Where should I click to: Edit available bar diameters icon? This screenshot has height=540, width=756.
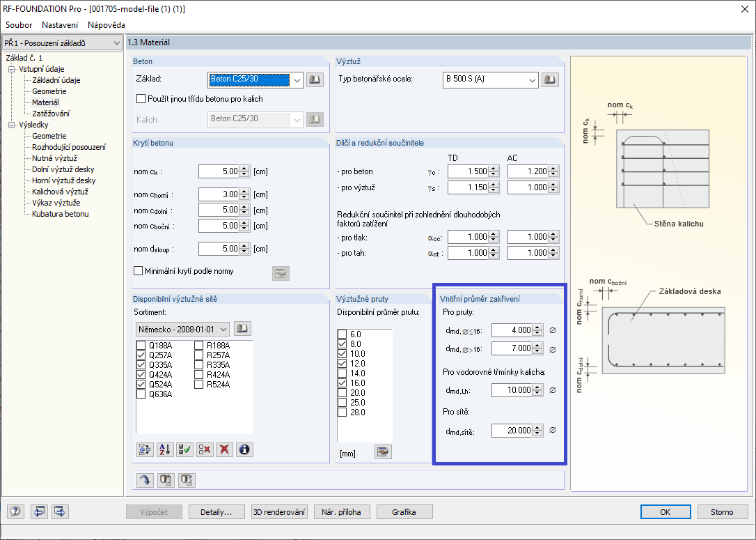coord(383,452)
